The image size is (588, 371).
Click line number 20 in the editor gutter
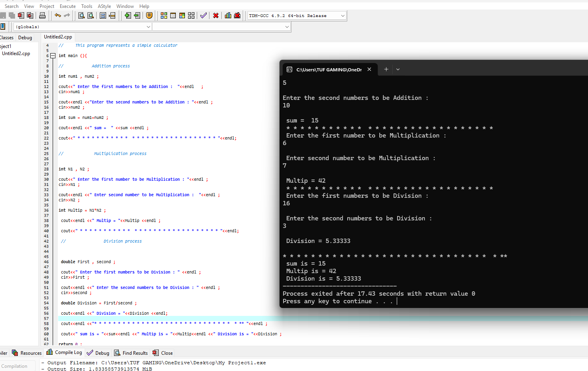(46, 128)
